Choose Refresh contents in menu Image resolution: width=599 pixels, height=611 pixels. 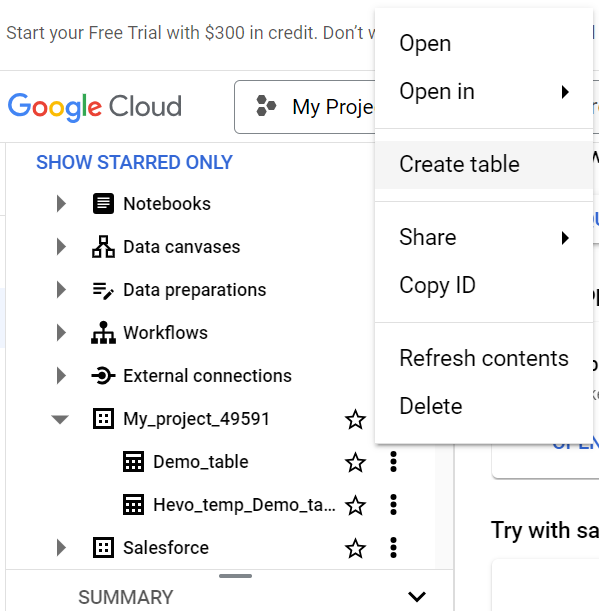(484, 358)
